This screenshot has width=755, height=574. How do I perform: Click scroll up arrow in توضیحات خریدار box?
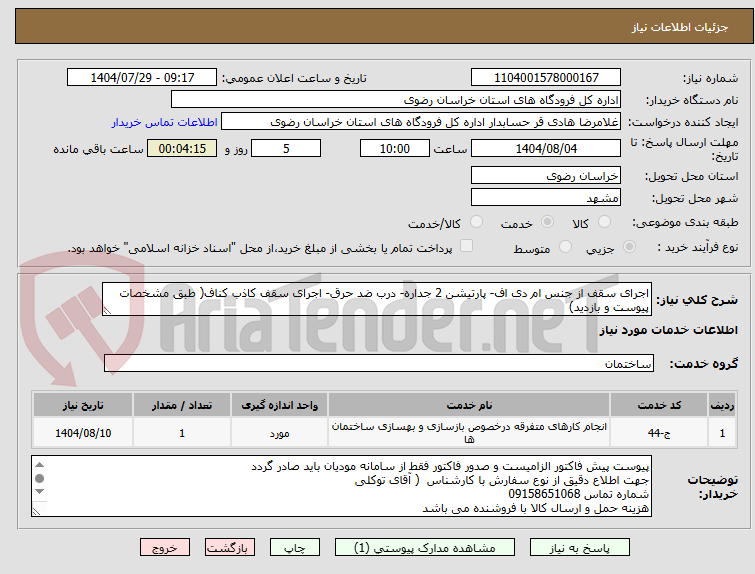coord(39,465)
